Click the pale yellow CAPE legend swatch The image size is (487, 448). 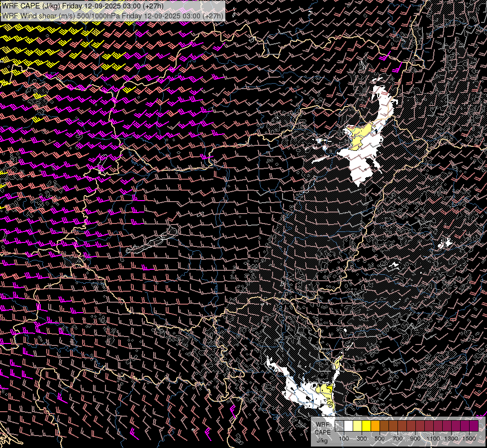pyautogui.click(x=358, y=426)
